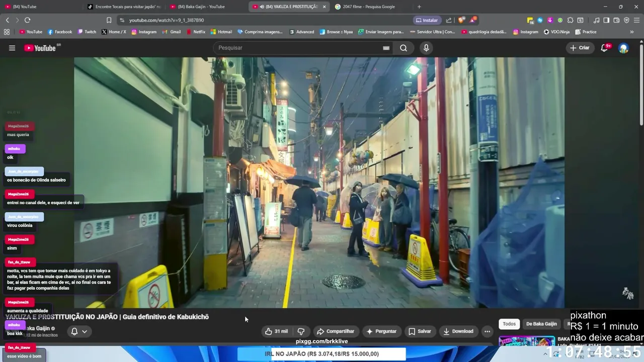Open the YouTube bookmark
Screen dimensions: 644x362
pos(31,32)
